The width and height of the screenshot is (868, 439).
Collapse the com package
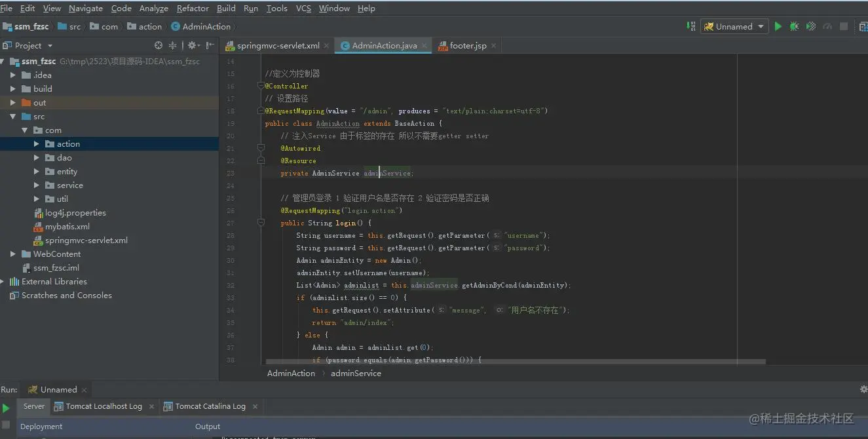pos(25,130)
